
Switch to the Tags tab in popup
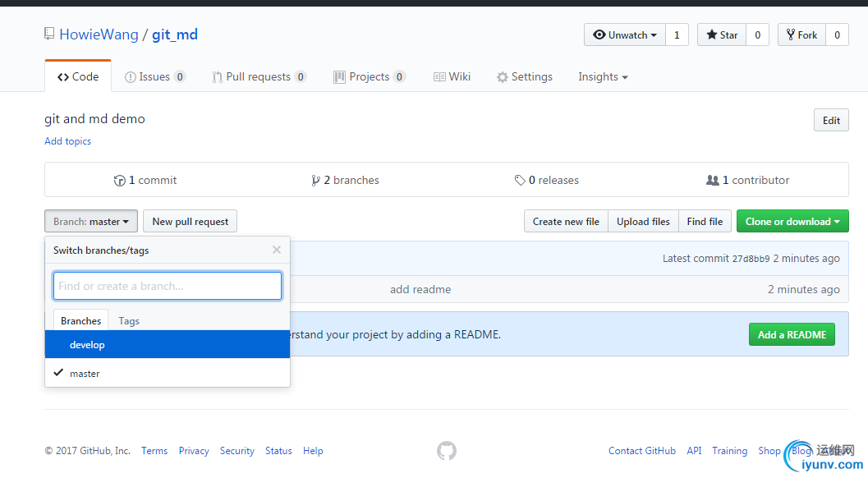click(x=129, y=321)
